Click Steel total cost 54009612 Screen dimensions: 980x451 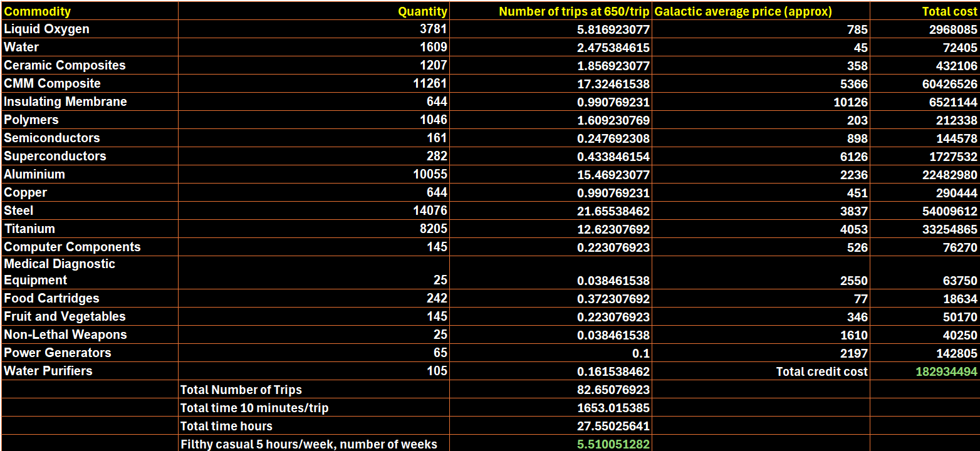point(925,210)
